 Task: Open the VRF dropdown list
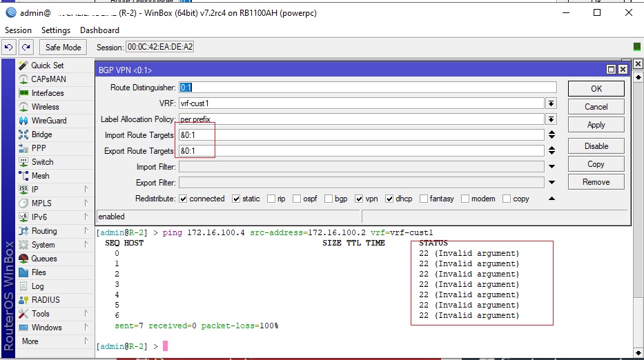click(552, 103)
